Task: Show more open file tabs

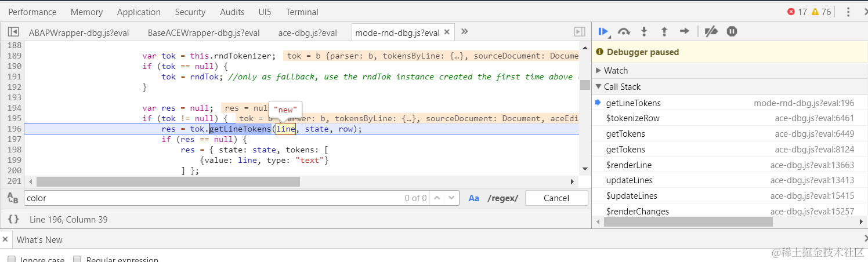Action: pos(464,32)
